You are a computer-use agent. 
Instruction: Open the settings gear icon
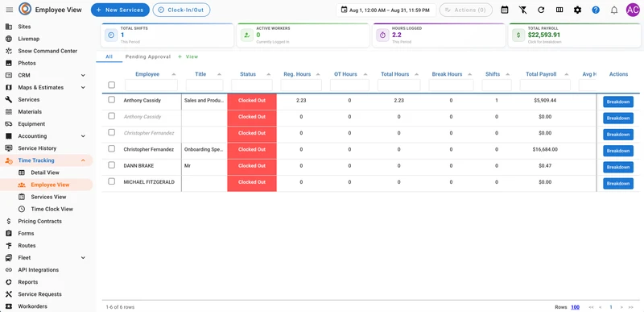pyautogui.click(x=577, y=10)
